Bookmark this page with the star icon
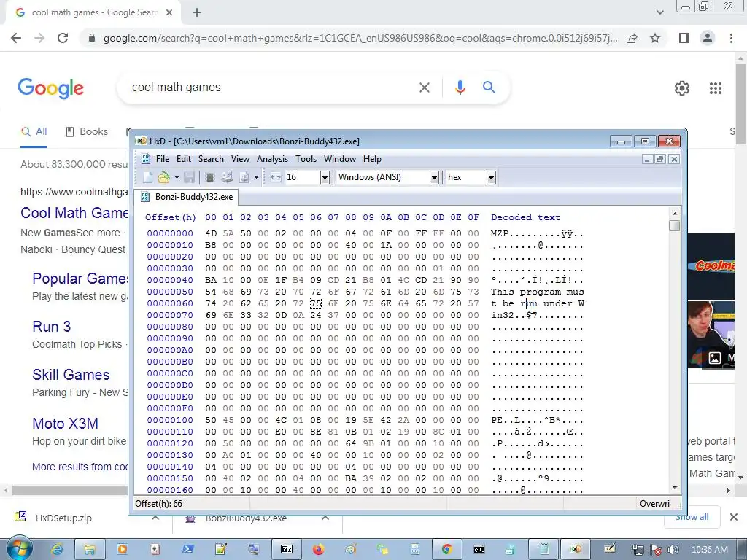 655,38
